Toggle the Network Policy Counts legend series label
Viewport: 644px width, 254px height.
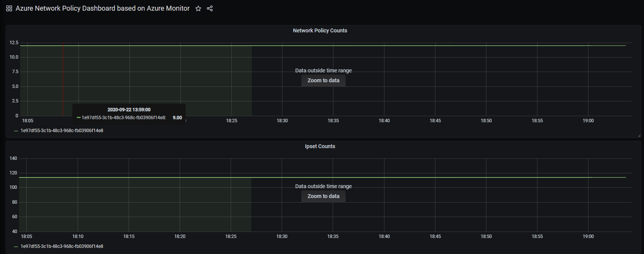click(62, 131)
